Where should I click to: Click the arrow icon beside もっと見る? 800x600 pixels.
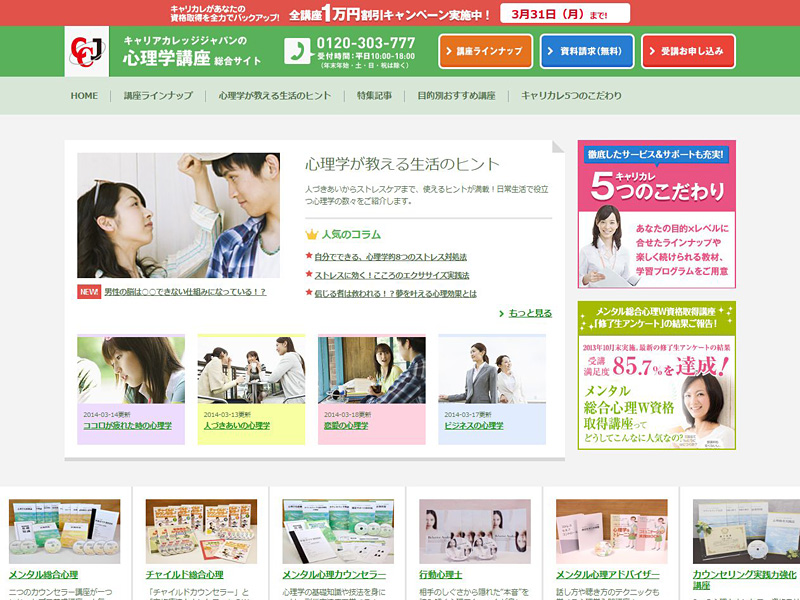[499, 312]
